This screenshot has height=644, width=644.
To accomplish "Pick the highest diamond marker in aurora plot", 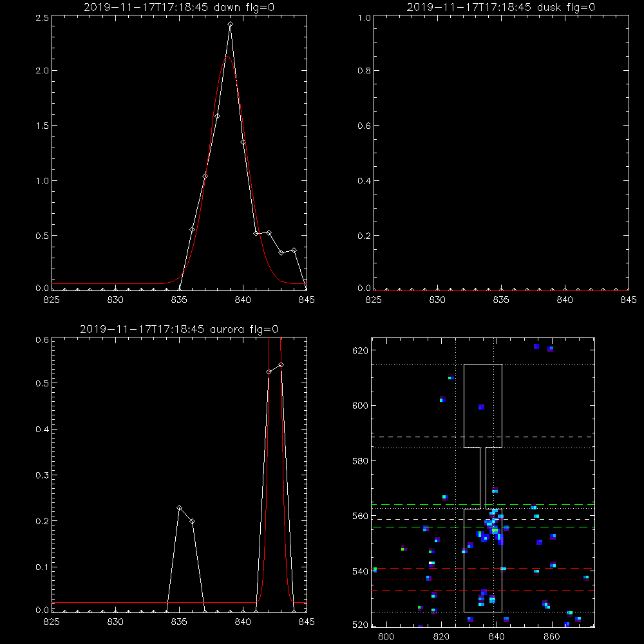I will pyautogui.click(x=281, y=365).
